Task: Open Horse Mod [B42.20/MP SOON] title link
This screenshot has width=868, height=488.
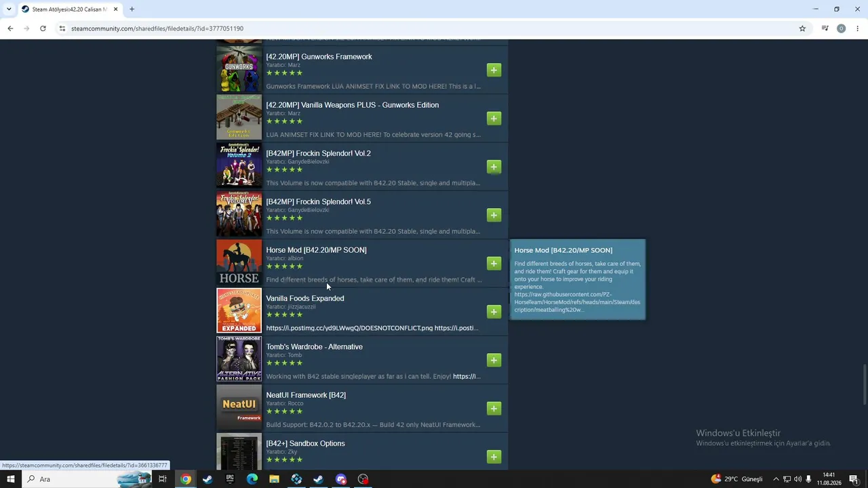Action: 316,250
